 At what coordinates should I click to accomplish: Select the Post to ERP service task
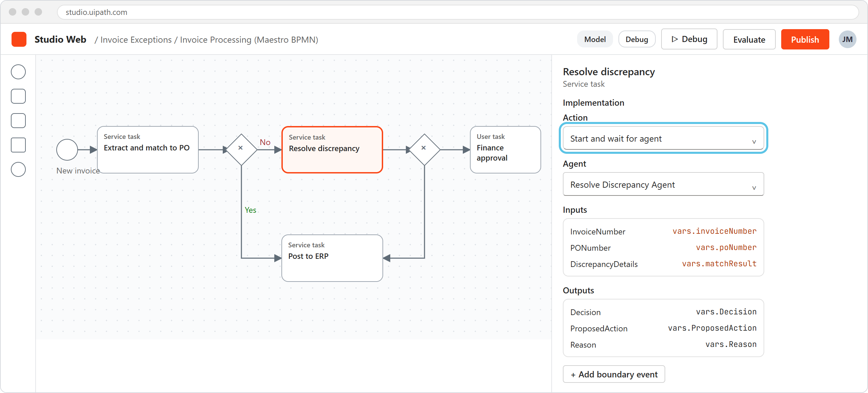[x=332, y=258]
